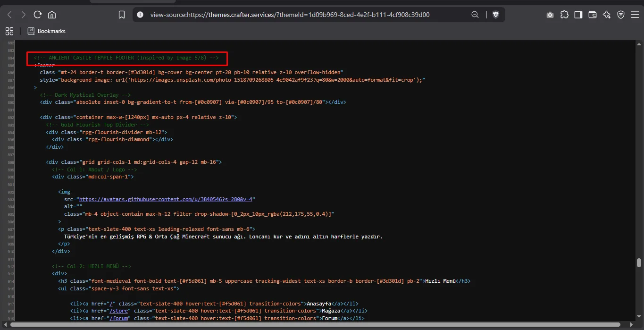The height and width of the screenshot is (330, 644).
Task: Click the "text-slate-400 text-xs leading-relaxed" p tag line
Action: point(157,229)
